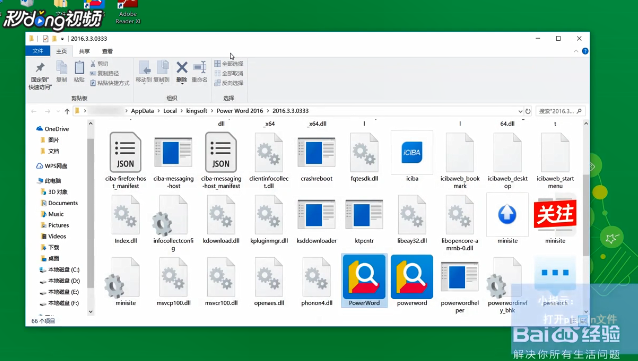This screenshot has height=361, width=638.
Task: Click the Copy to (复制到) ribbon icon
Action: pos(162,71)
